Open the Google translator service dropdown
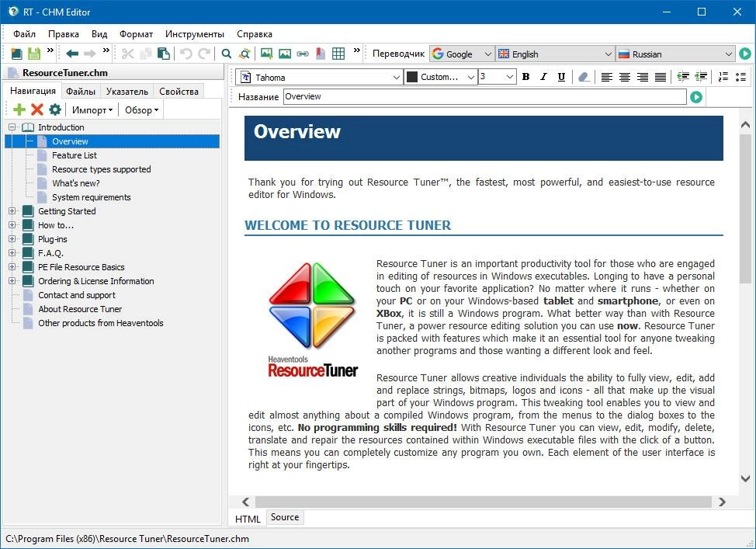756x549 pixels. pos(462,54)
